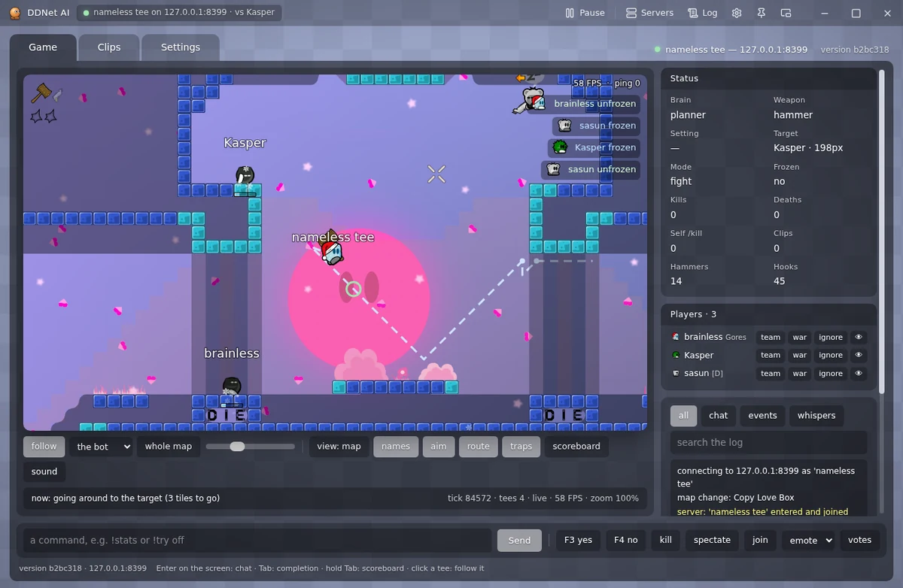Toggle route overlay
Screen dimensions: 903x588
click(x=478, y=446)
